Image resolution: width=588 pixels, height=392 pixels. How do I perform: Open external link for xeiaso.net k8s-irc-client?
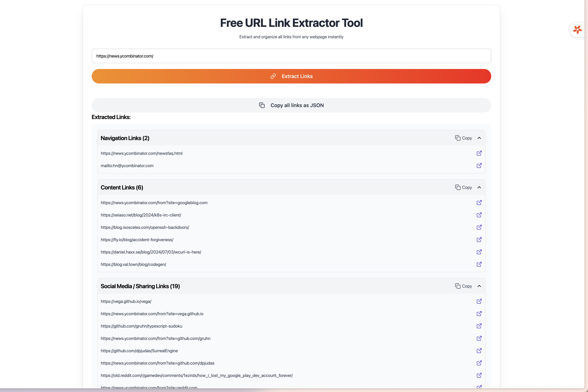(x=479, y=215)
